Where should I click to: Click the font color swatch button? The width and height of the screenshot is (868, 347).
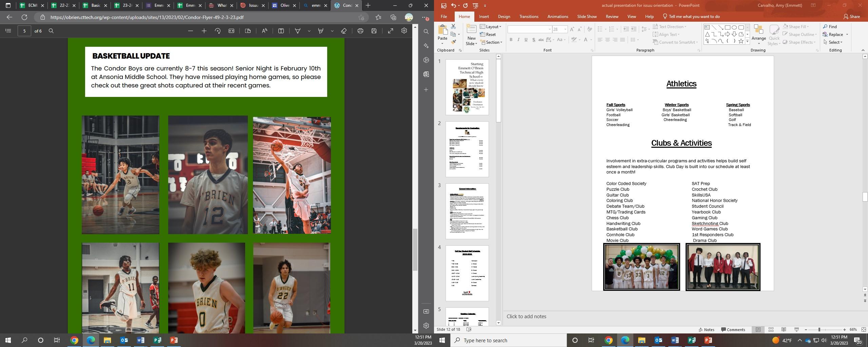586,40
